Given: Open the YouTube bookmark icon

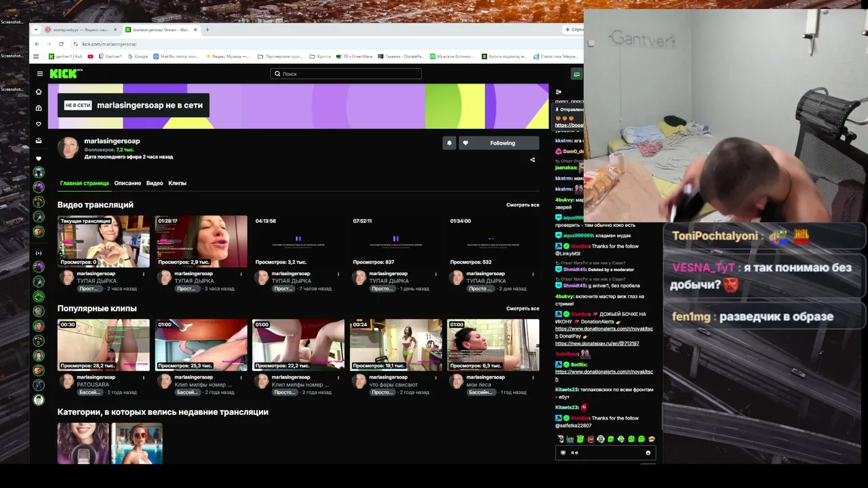Looking at the screenshot, I should click(91, 56).
